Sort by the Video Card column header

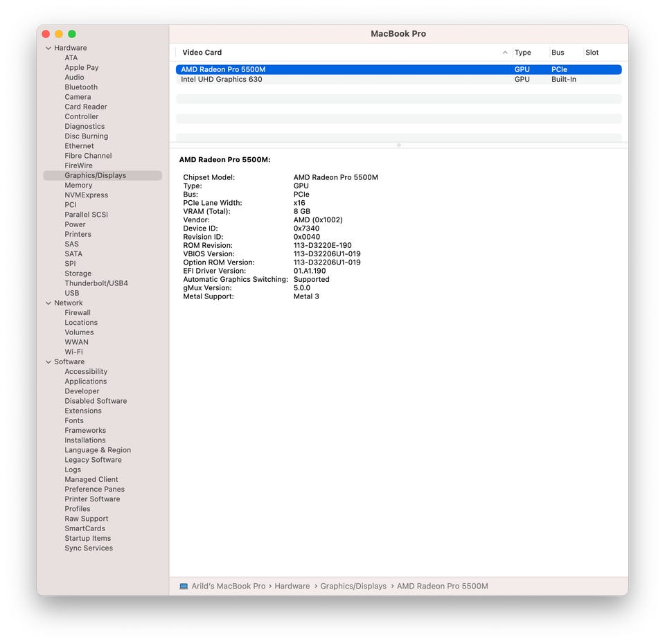pyautogui.click(x=202, y=53)
